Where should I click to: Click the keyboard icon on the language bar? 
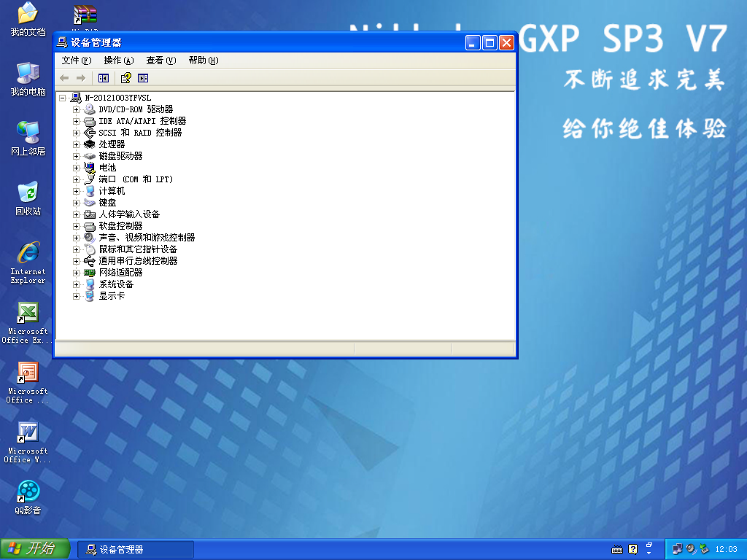pos(617,550)
